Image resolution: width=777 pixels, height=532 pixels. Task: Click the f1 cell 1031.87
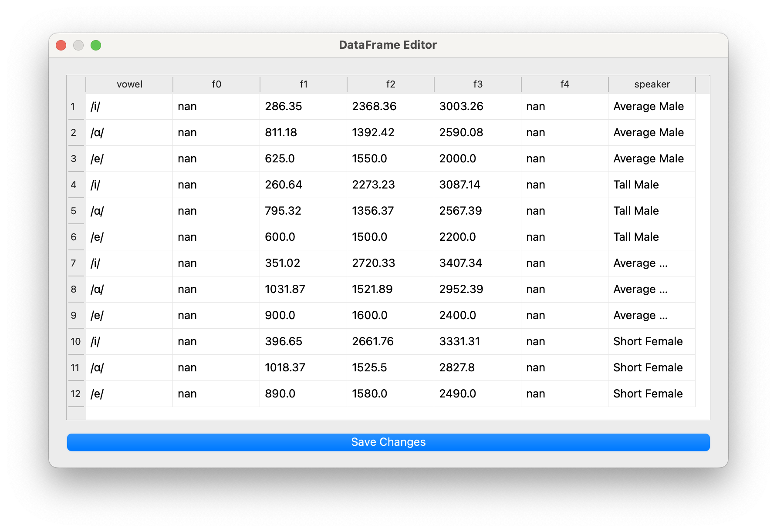coord(304,290)
